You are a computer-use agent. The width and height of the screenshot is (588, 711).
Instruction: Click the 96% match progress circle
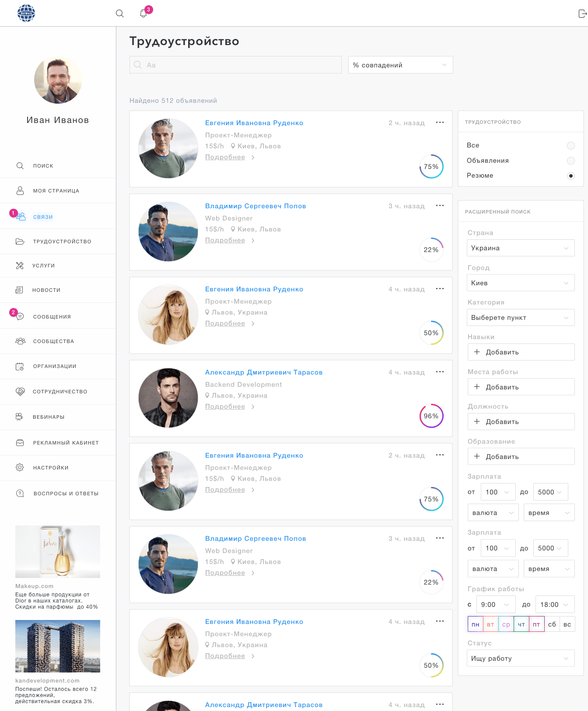(431, 416)
